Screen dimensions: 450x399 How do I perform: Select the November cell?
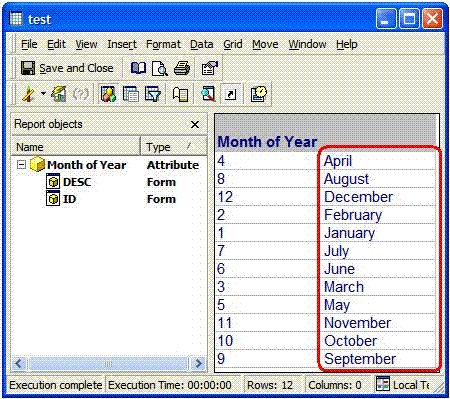coord(380,323)
